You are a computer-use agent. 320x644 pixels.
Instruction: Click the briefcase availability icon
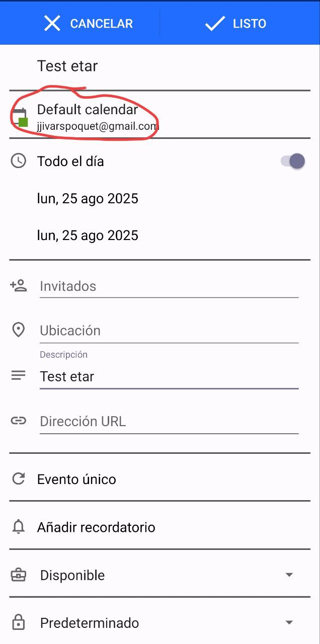coord(19,575)
